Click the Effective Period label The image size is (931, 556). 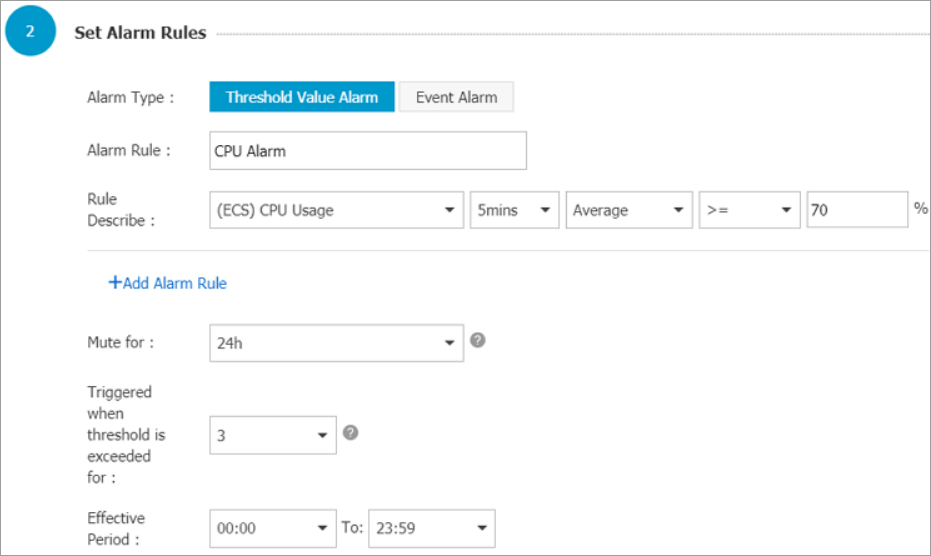click(x=116, y=527)
